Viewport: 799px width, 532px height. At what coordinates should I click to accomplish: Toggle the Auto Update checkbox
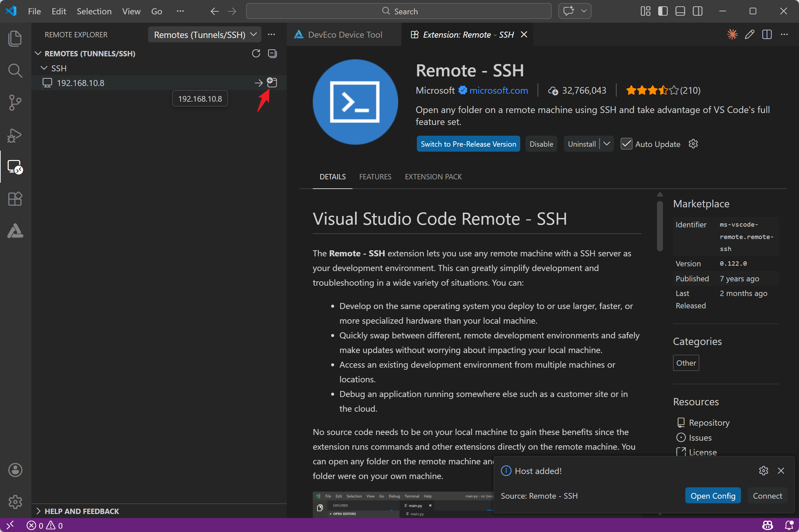point(626,144)
